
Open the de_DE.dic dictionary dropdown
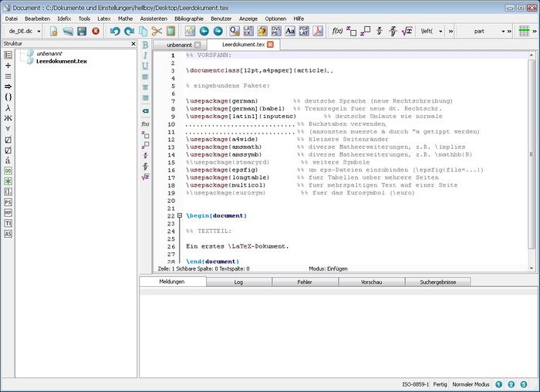[x=24, y=32]
